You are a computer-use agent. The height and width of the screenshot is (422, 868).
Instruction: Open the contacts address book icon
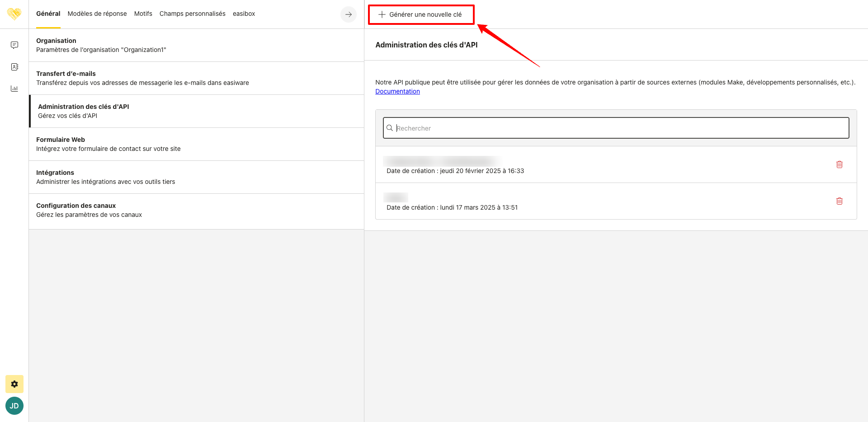tap(14, 67)
